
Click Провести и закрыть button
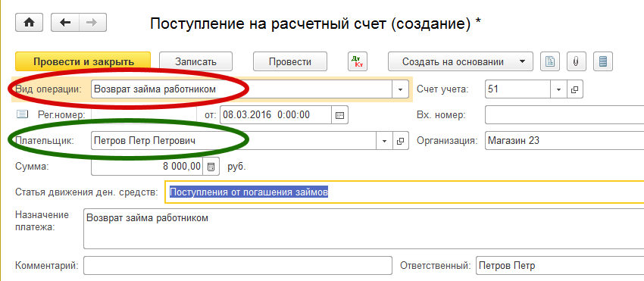(83, 61)
